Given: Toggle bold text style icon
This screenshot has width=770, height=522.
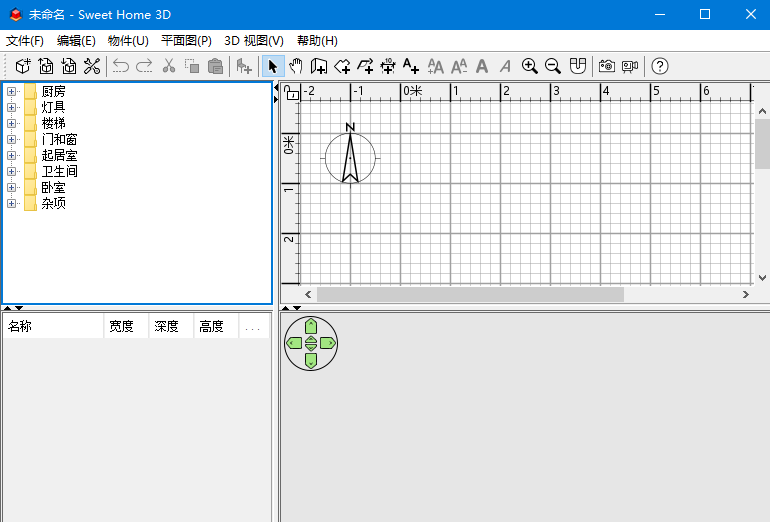Looking at the screenshot, I should (482, 66).
